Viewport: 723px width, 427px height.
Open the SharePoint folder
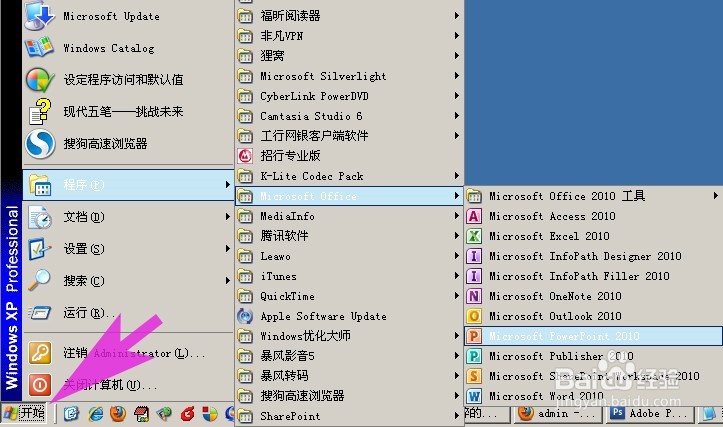click(350, 416)
